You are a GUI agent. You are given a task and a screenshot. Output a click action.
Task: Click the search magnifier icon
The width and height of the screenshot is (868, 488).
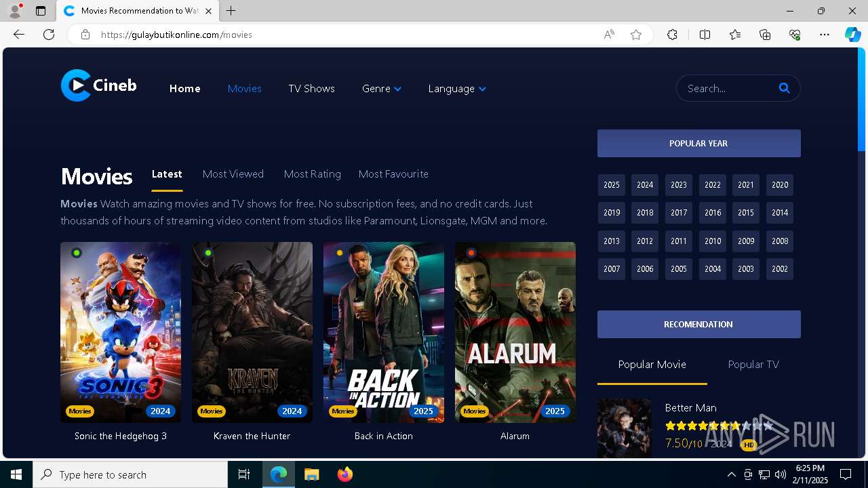pos(785,88)
